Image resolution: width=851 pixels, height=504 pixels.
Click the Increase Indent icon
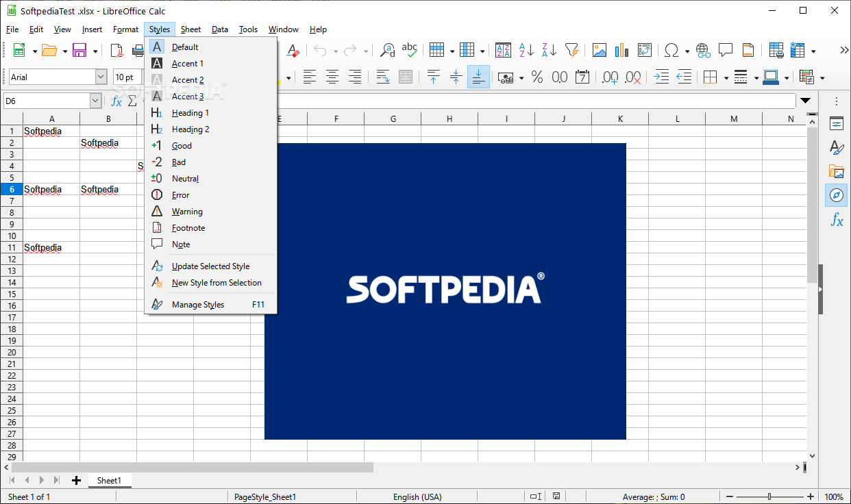coord(661,77)
